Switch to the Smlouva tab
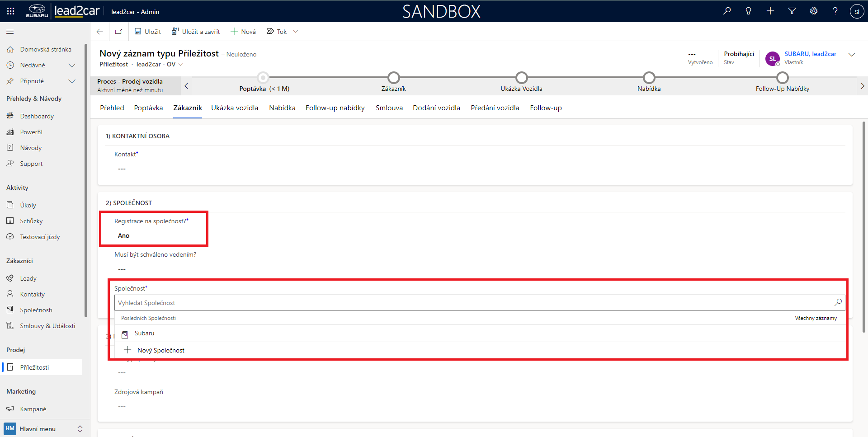The height and width of the screenshot is (437, 868). point(389,108)
